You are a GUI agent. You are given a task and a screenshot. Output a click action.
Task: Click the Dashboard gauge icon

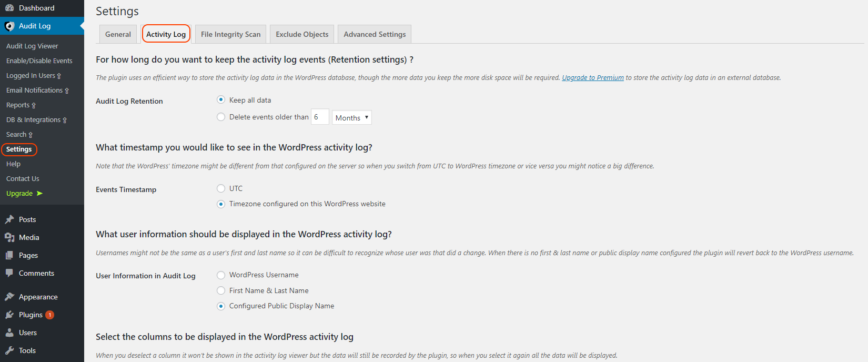(x=9, y=8)
